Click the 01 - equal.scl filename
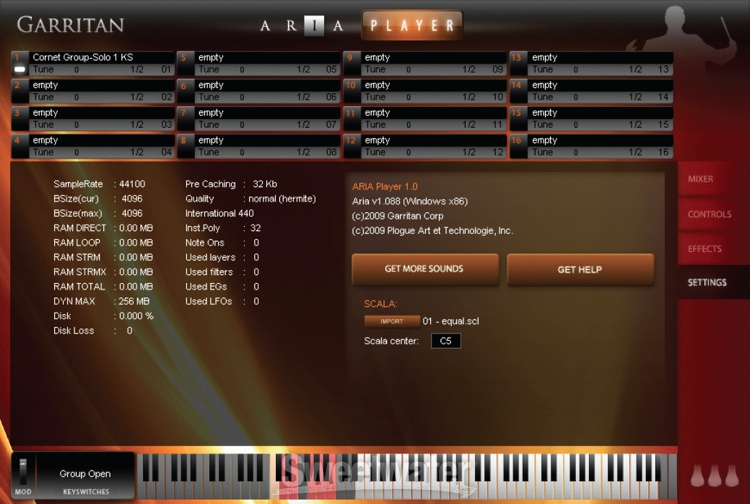The width and height of the screenshot is (750, 504). 451,321
